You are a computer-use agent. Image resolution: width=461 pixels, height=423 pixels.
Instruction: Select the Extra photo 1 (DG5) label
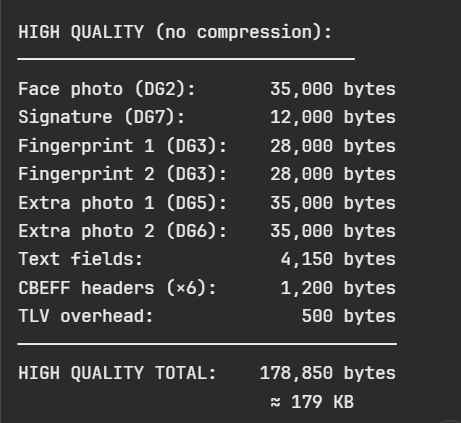(x=122, y=203)
